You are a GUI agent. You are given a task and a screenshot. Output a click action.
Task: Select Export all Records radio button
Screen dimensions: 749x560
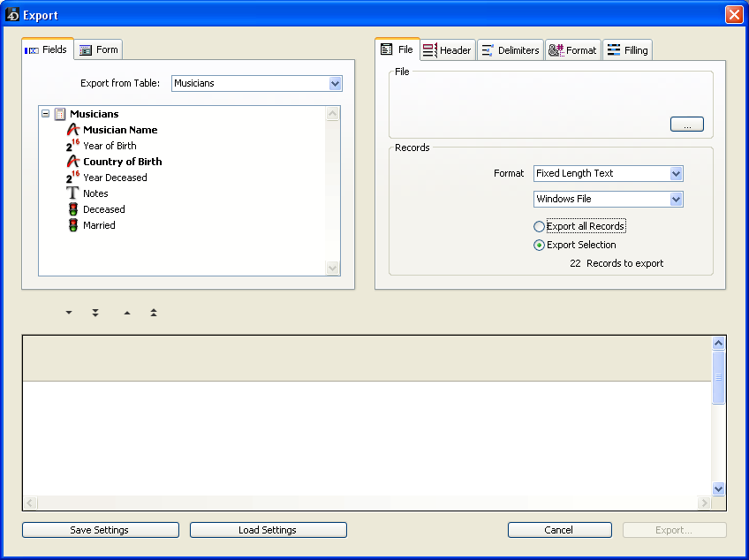point(540,227)
